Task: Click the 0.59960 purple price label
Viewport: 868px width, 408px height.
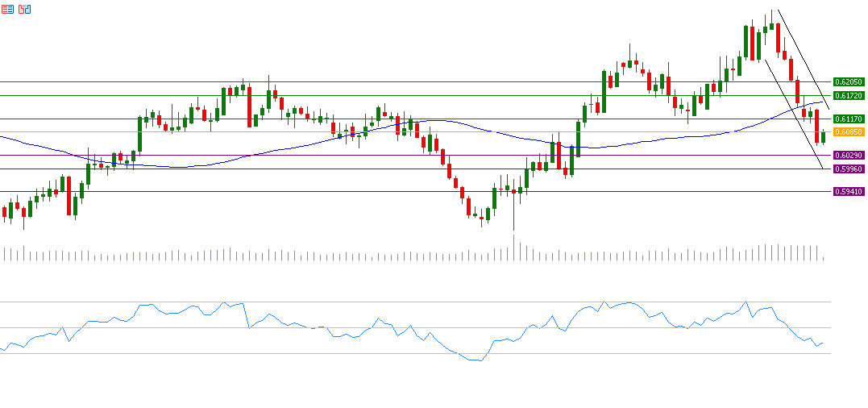Action: [x=849, y=169]
